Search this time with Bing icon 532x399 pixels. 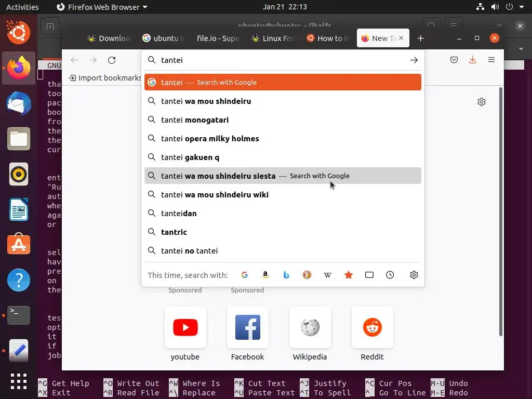pos(286,275)
